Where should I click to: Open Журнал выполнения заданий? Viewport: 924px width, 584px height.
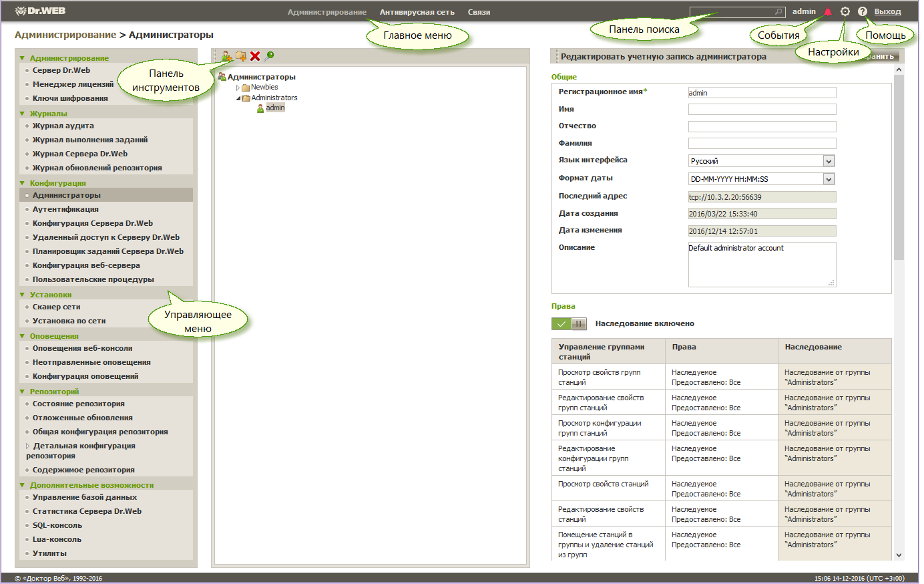90,140
